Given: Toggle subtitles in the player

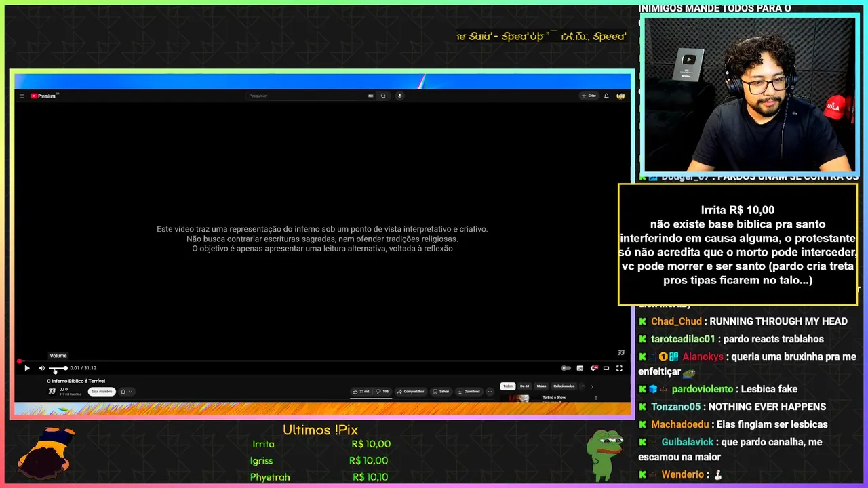Looking at the screenshot, I should (580, 368).
